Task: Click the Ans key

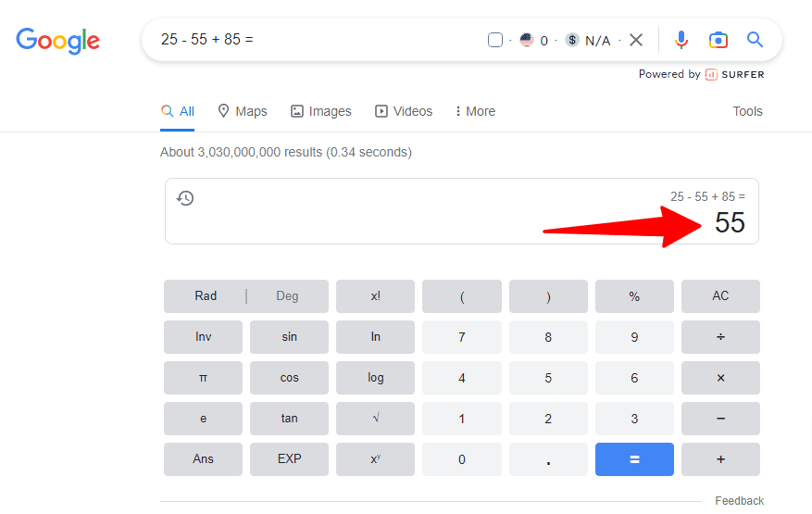Action: coord(203,459)
